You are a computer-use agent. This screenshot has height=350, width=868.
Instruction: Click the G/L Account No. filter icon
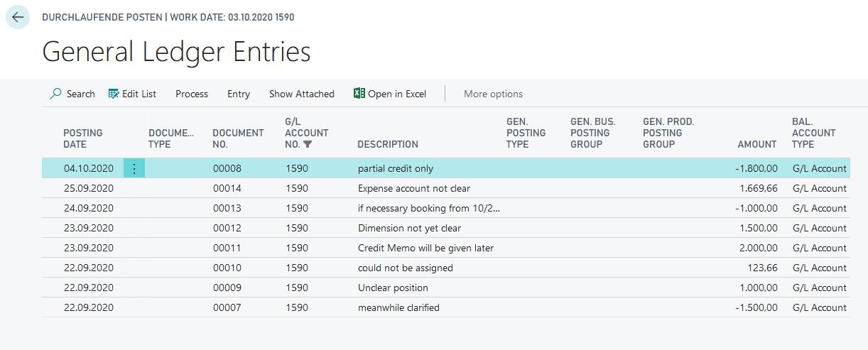307,144
